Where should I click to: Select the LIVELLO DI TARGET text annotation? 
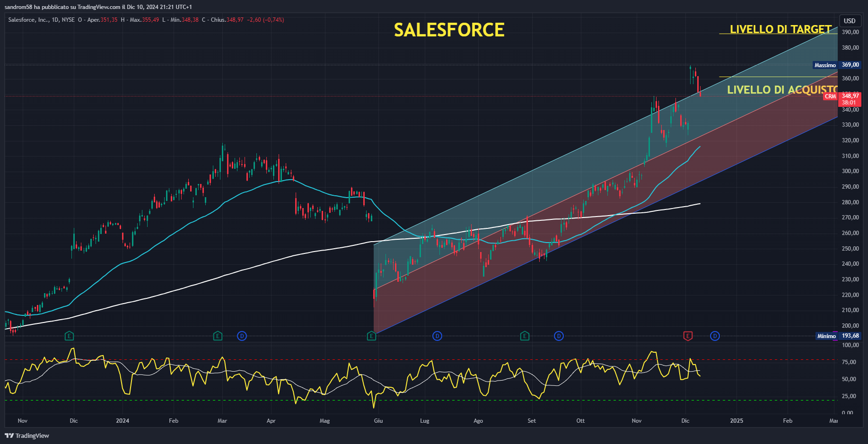tap(780, 29)
